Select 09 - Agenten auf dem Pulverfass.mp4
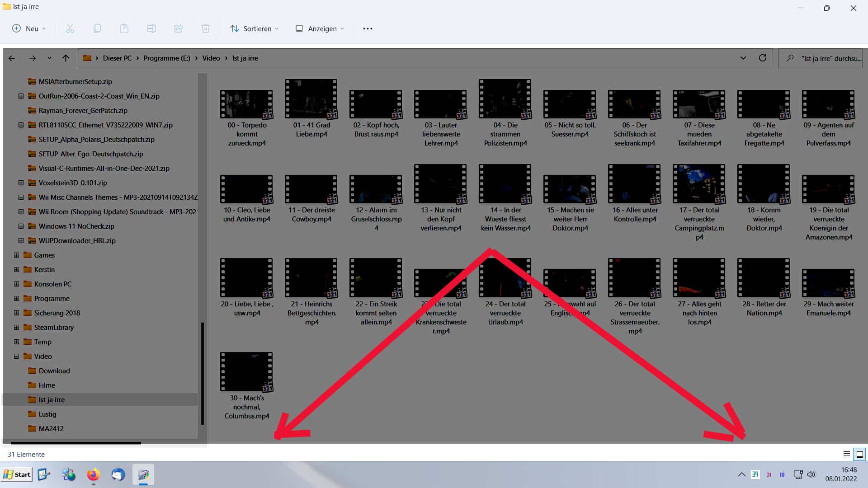This screenshot has height=488, width=868. (x=828, y=117)
